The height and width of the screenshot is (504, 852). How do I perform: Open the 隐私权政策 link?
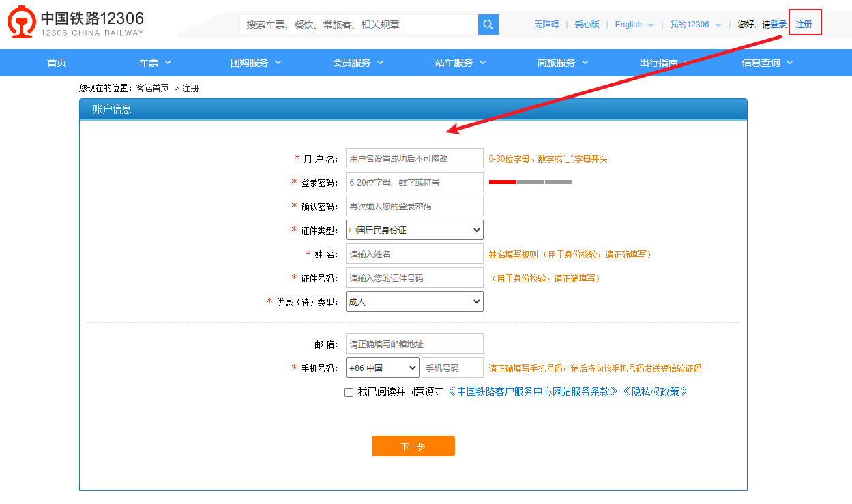point(655,391)
